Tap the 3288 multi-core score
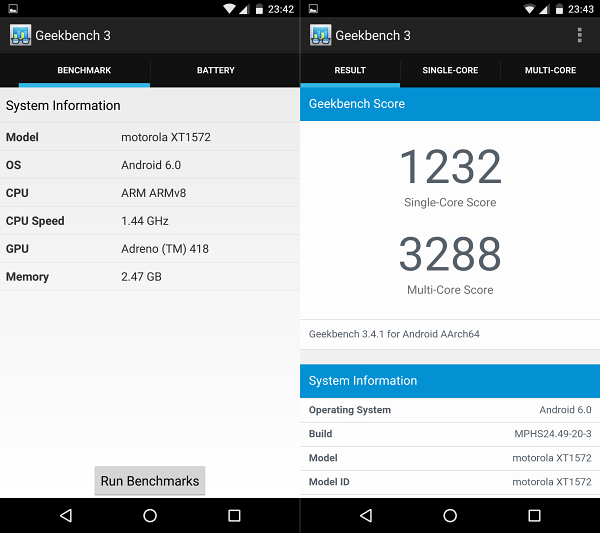Image resolution: width=600 pixels, height=533 pixels. 450,254
